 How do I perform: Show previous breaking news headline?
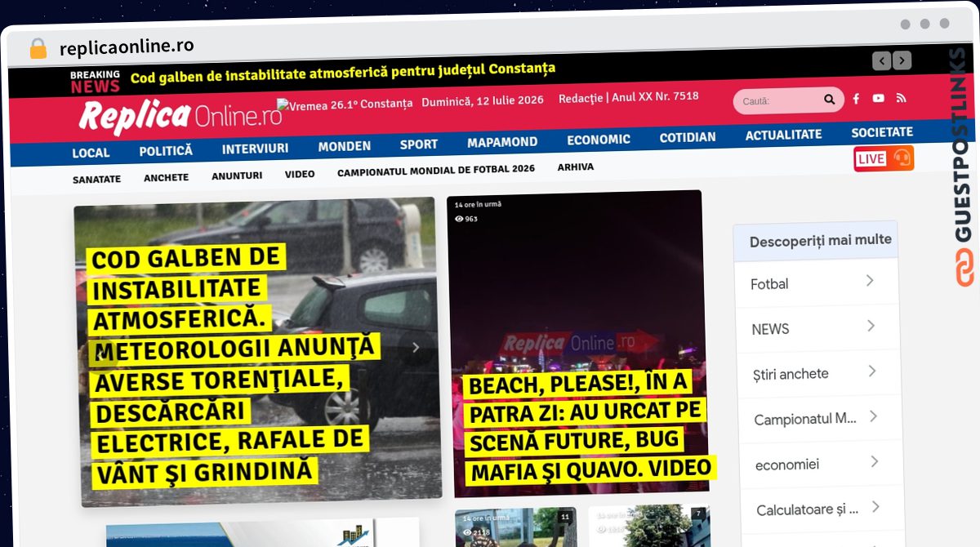pyautogui.click(x=881, y=60)
